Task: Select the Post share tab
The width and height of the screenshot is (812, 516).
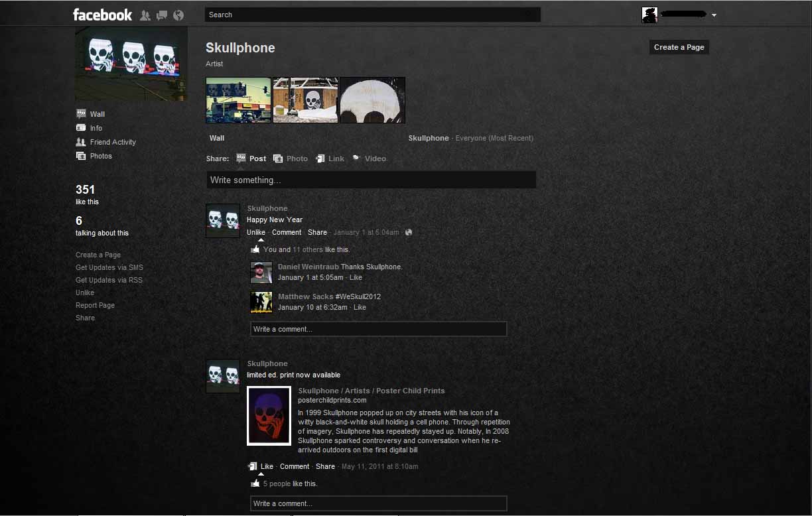Action: pyautogui.click(x=251, y=159)
